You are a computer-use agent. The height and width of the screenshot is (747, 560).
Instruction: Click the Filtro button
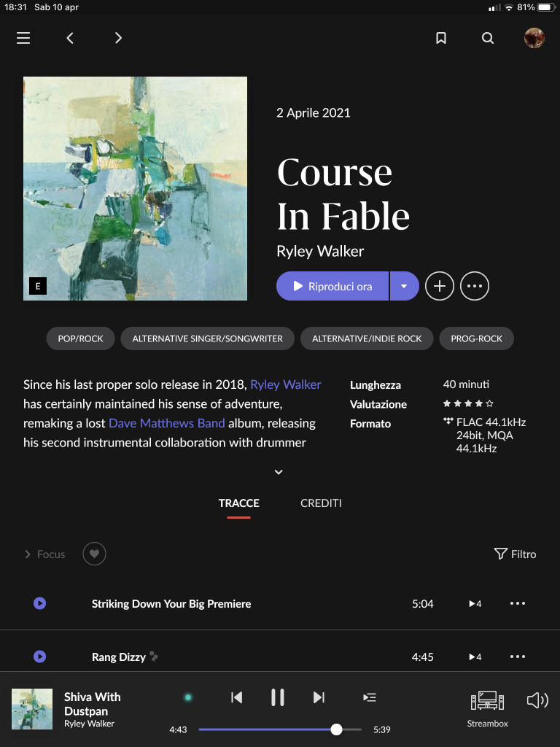pos(516,554)
